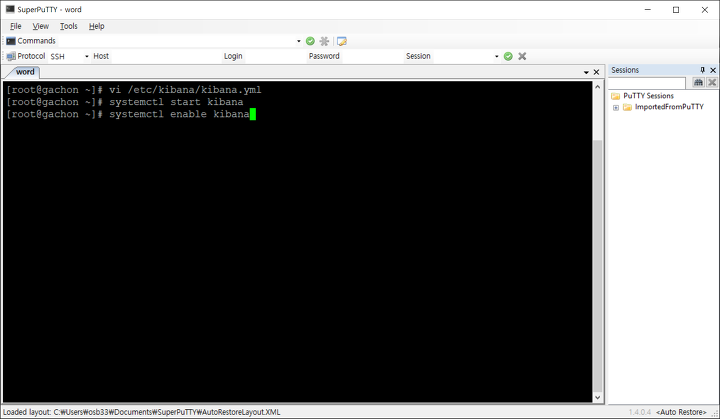
Task: Open the Tools menu
Action: (x=68, y=26)
